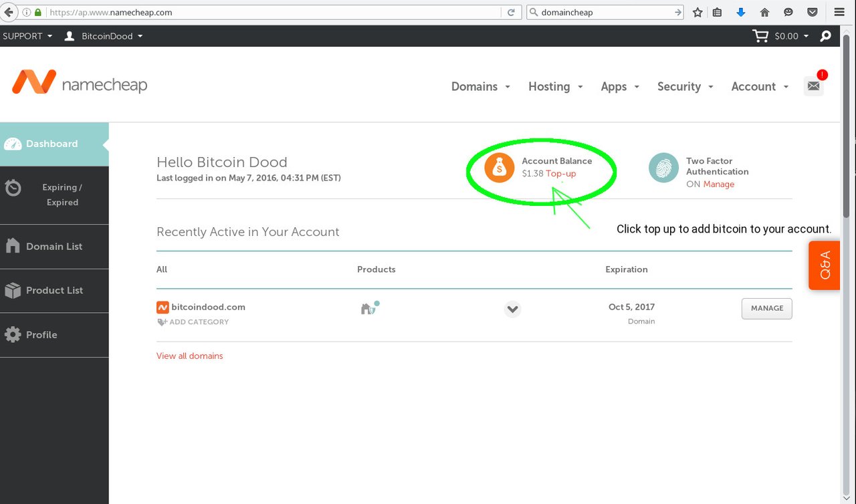Click the Profile gear icon
The image size is (856, 504).
[x=13, y=334]
